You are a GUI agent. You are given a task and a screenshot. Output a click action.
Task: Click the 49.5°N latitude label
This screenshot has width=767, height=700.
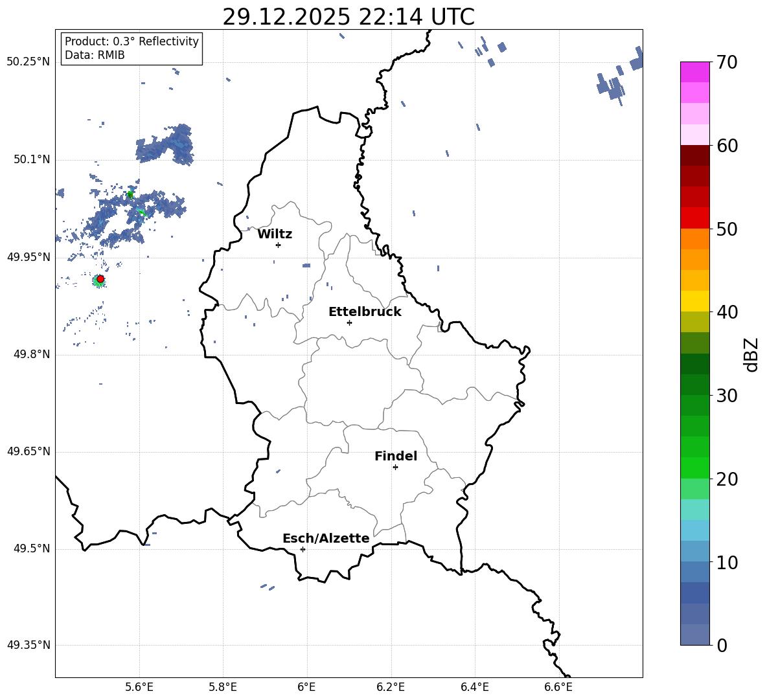[32, 548]
